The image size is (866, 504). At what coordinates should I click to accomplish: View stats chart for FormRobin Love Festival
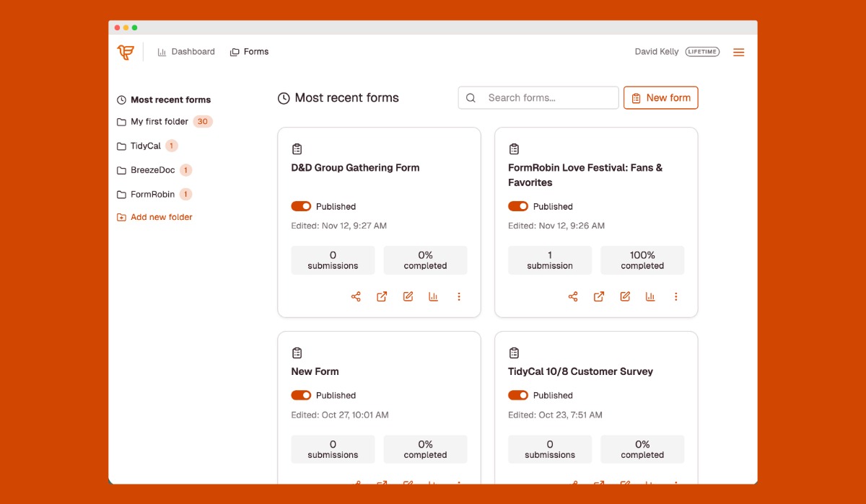point(650,296)
